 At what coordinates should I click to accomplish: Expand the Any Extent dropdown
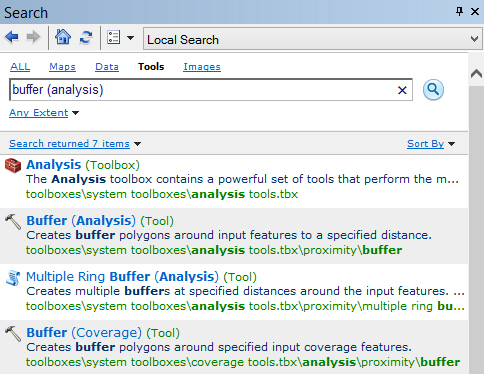point(44,113)
